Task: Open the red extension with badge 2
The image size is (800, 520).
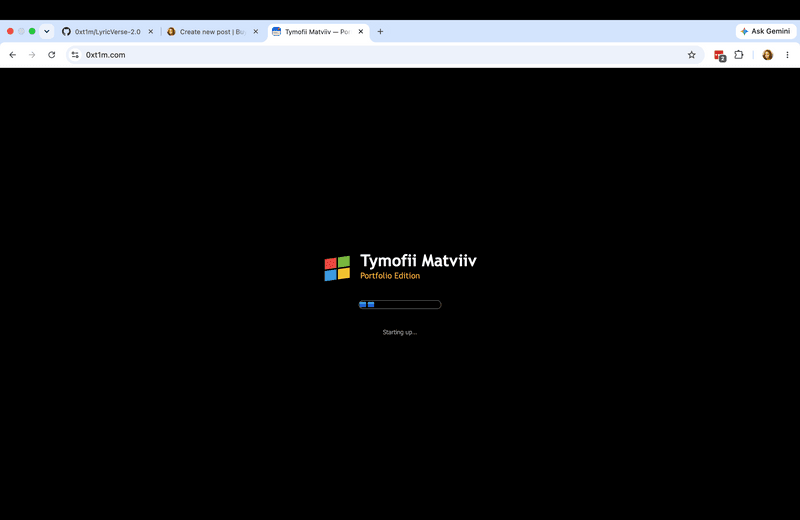Action: (719, 55)
